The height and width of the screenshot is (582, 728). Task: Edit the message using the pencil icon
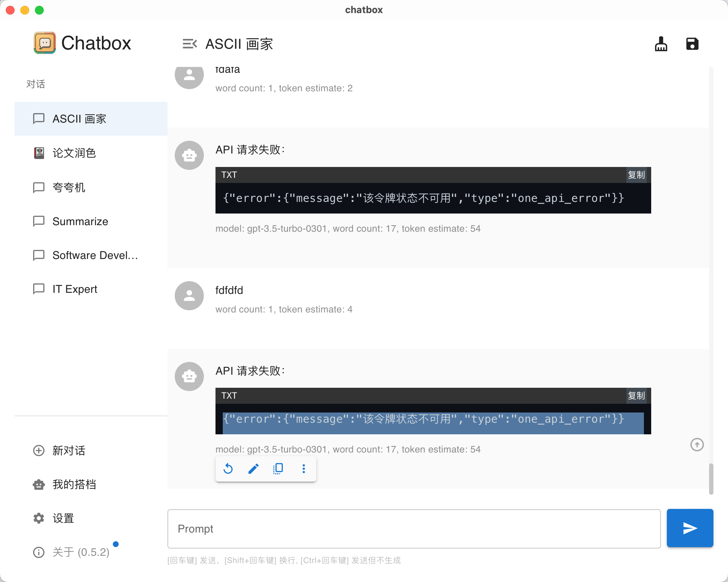coord(253,469)
